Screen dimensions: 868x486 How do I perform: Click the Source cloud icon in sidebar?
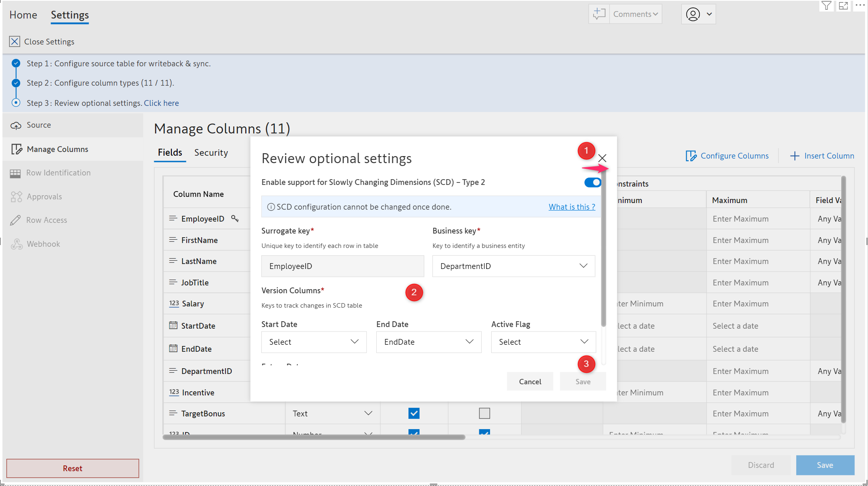[16, 126]
